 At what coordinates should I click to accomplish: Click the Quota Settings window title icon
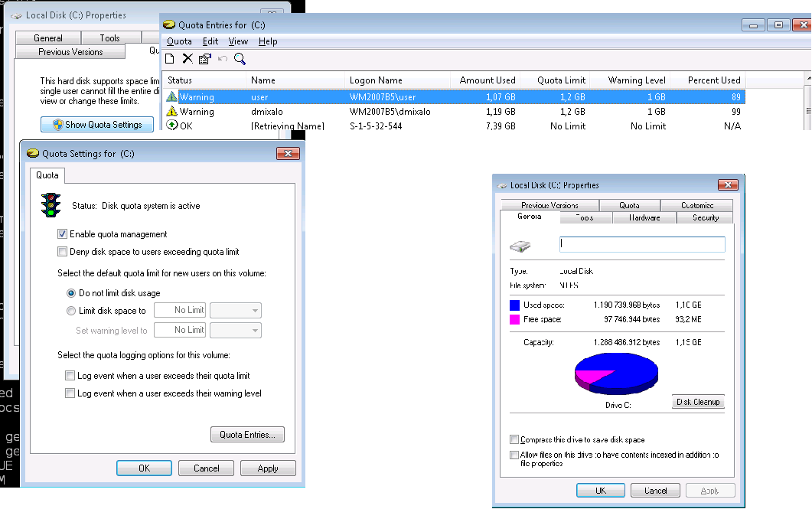click(33, 153)
